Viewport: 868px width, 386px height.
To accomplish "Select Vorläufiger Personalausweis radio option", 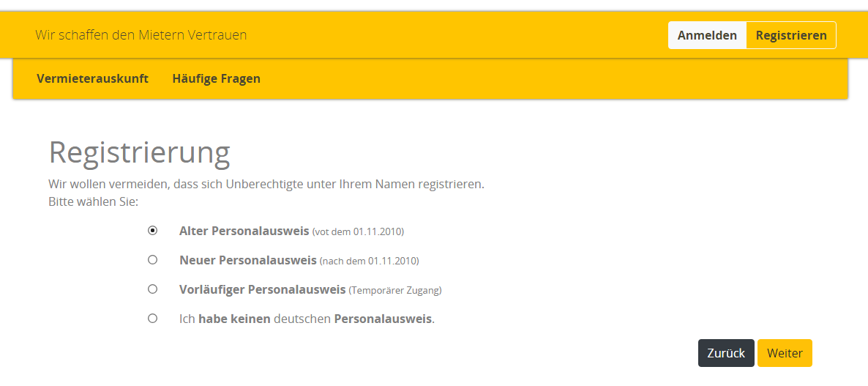I will [x=152, y=289].
